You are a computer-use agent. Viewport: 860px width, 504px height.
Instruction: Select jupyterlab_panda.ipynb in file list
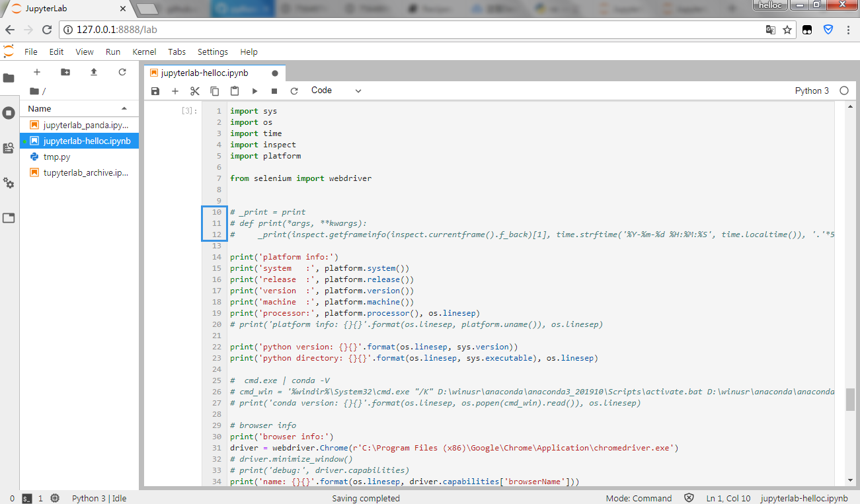[x=79, y=125]
